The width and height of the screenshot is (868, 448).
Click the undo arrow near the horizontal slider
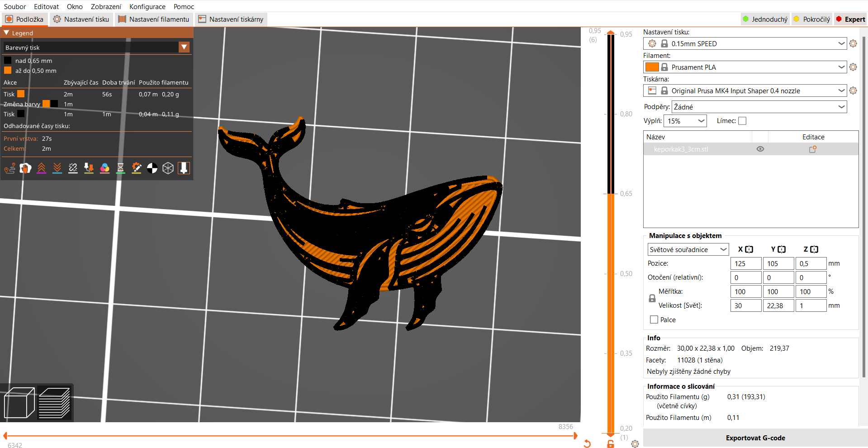point(587,444)
